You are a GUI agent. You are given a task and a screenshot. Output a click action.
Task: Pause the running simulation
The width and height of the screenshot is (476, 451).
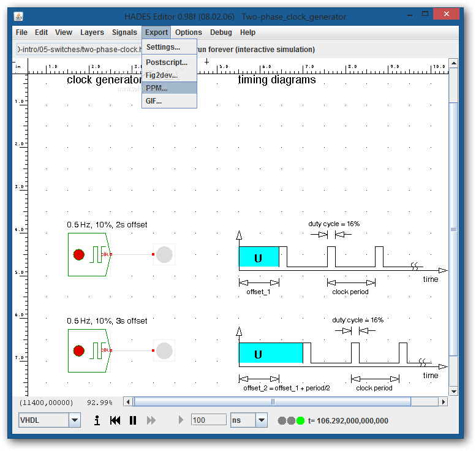(133, 420)
